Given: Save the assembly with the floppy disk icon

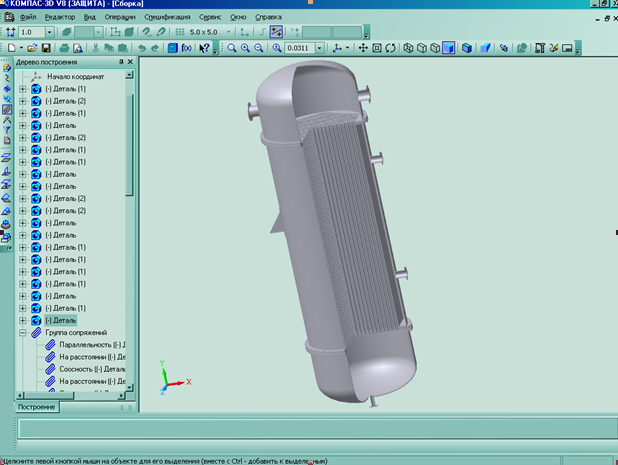Looking at the screenshot, I should [46, 48].
